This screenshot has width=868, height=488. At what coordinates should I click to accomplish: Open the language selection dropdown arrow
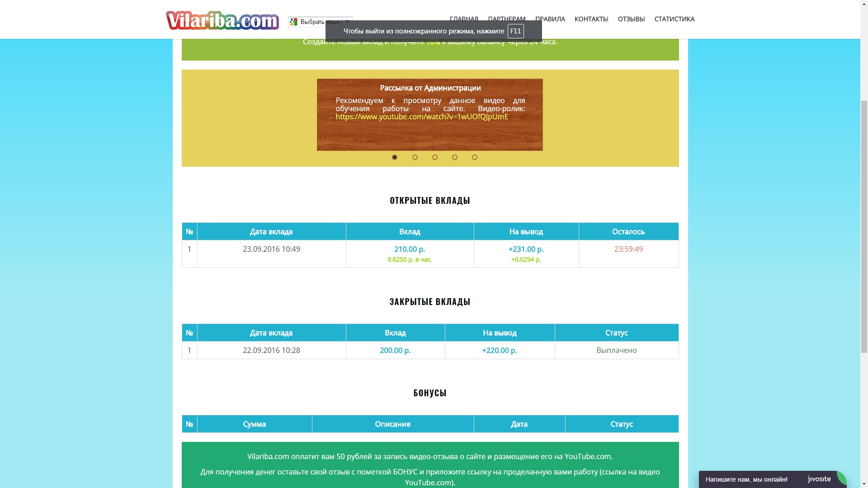click(347, 22)
